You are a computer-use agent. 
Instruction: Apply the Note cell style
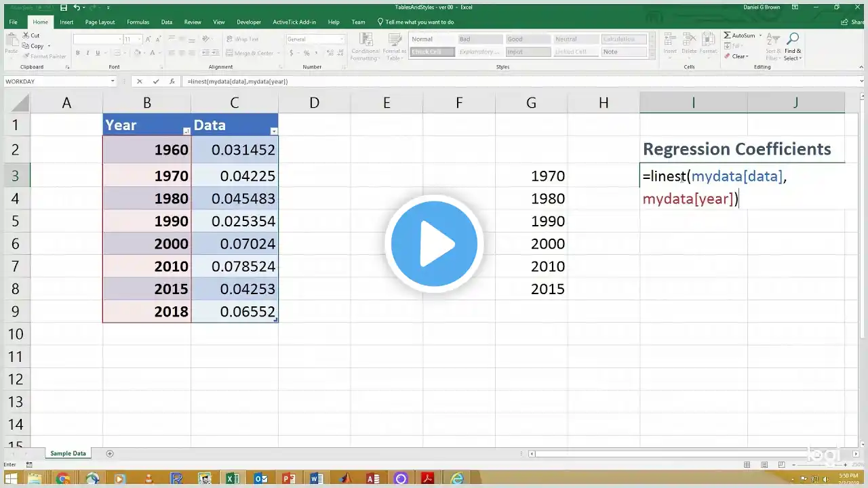[624, 52]
